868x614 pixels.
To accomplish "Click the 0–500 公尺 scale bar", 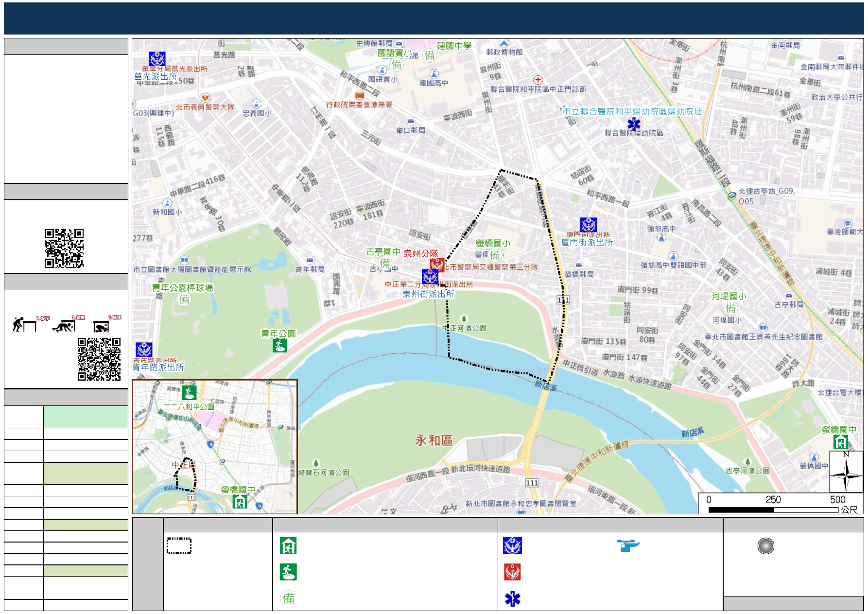I will point(781,504).
